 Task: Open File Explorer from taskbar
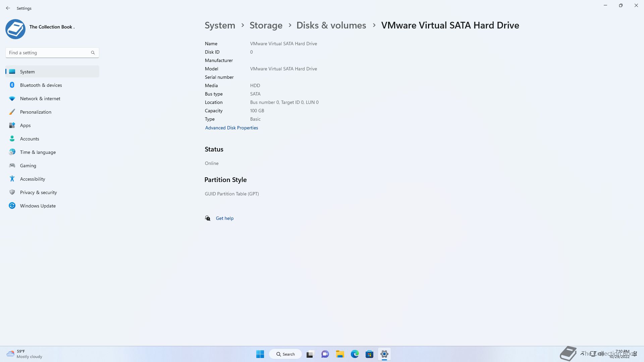[x=340, y=354]
